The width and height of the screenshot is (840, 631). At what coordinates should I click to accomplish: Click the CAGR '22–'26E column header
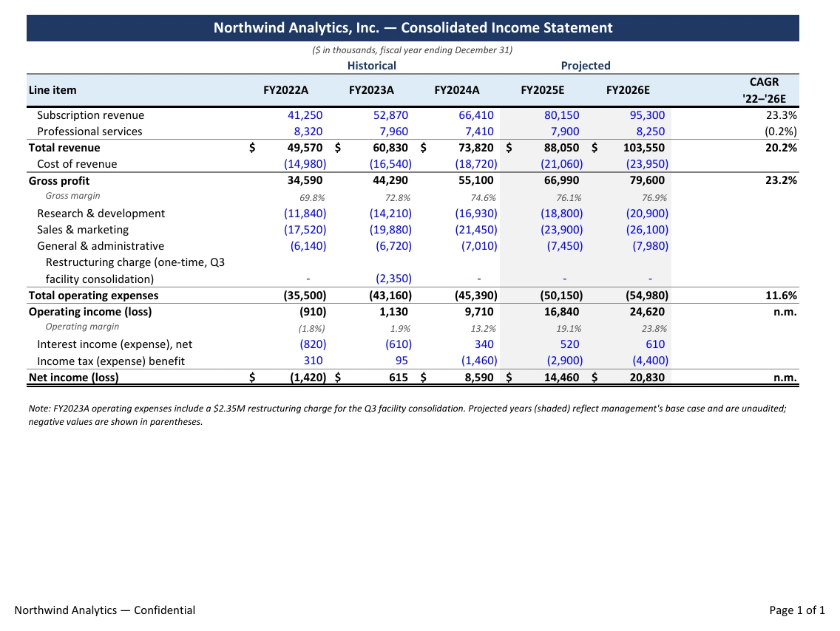coord(764,90)
